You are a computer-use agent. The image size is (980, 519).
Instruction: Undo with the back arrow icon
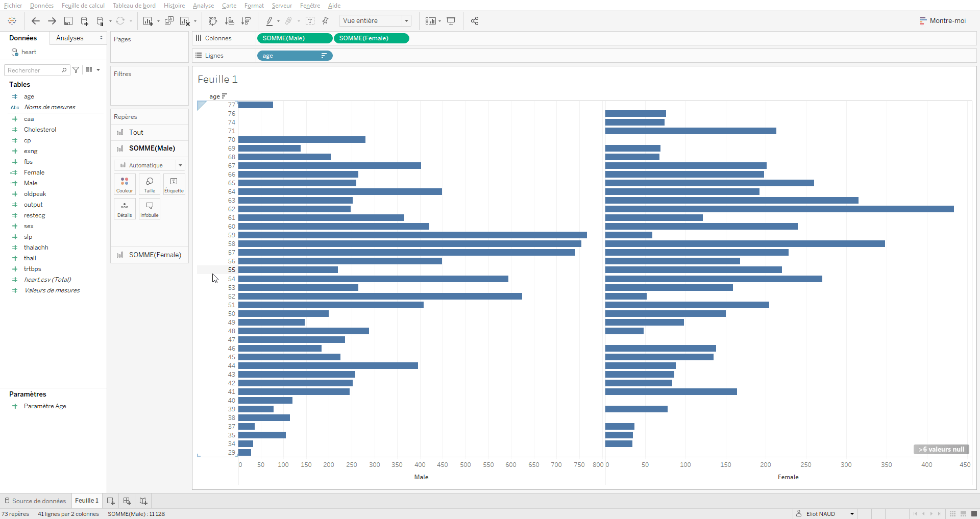(35, 21)
